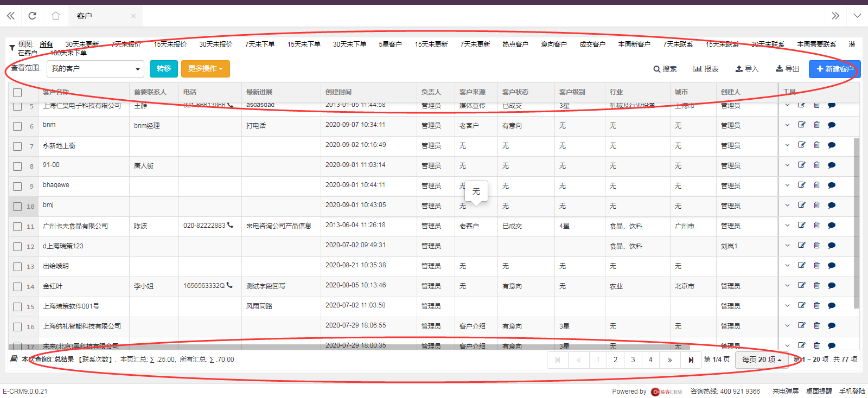Check the box for row 9 bhaqewe

pyautogui.click(x=17, y=187)
